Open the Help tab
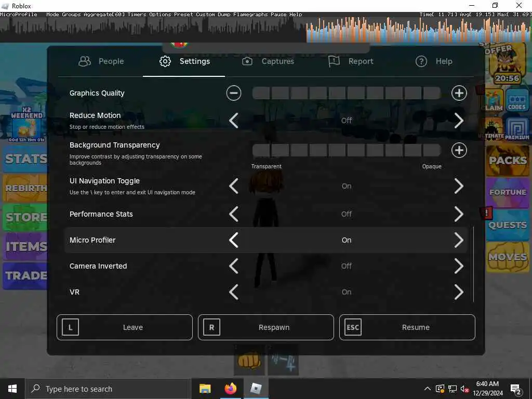This screenshot has height=399, width=532. 434,61
